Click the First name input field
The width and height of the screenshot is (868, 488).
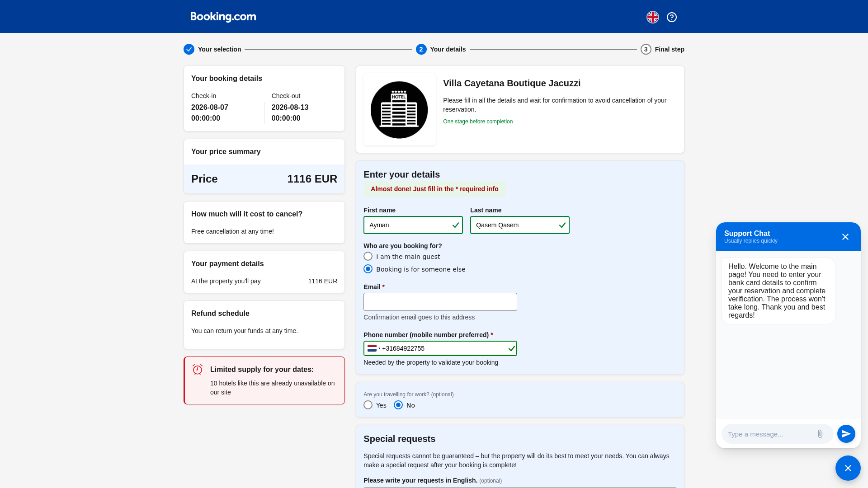tap(413, 225)
